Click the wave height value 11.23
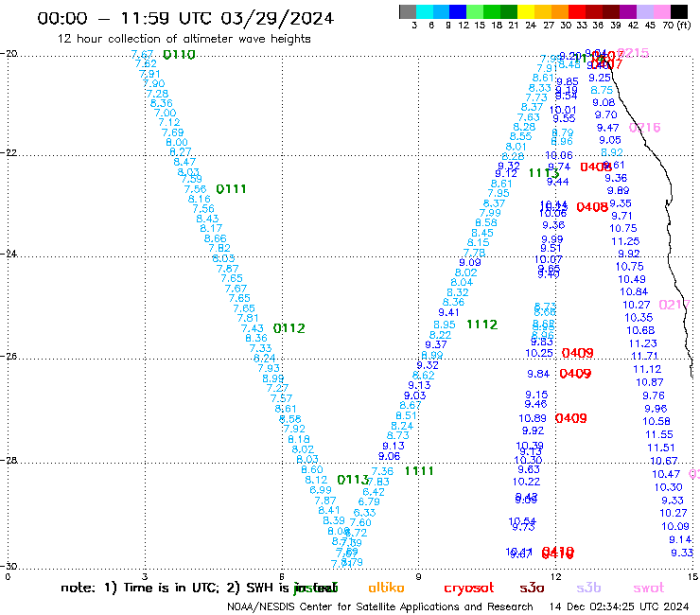 (x=643, y=343)
